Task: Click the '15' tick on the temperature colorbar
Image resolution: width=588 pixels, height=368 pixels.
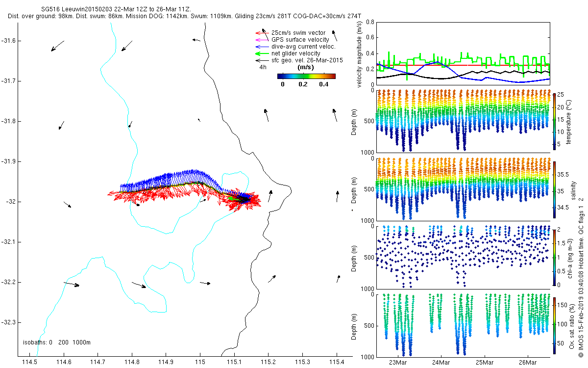Action: (x=561, y=119)
